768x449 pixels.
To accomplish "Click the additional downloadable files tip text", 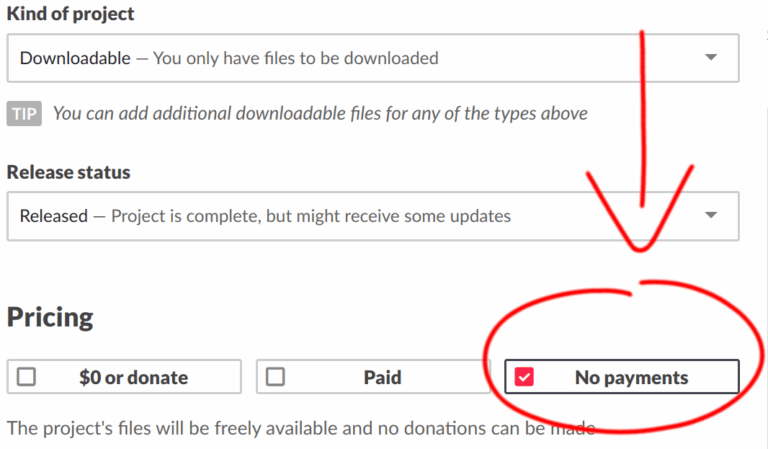I will pyautogui.click(x=320, y=113).
